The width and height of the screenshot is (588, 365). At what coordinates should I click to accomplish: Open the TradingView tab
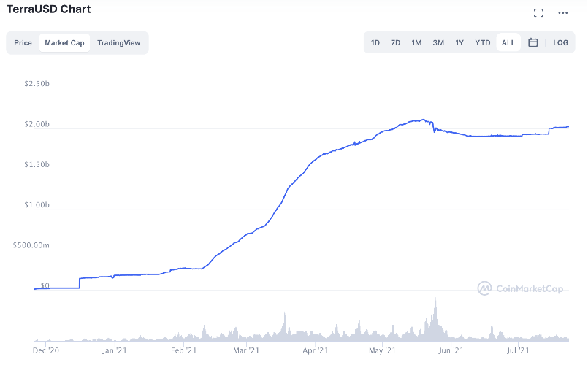pyautogui.click(x=119, y=43)
